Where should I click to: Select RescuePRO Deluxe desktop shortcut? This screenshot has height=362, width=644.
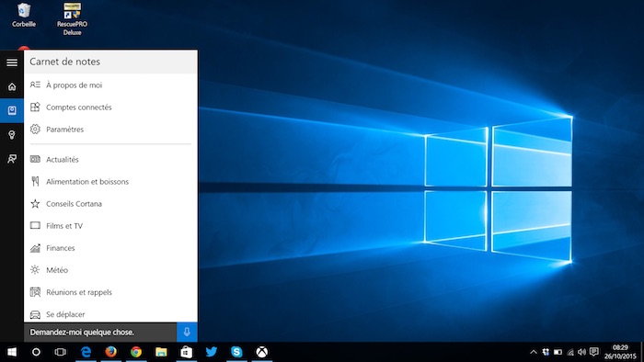pos(72,19)
